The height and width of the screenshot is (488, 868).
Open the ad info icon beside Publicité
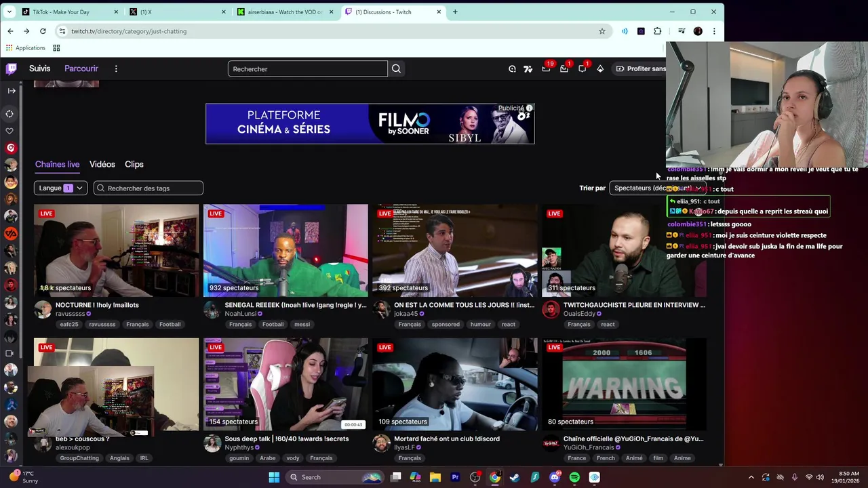tap(530, 108)
